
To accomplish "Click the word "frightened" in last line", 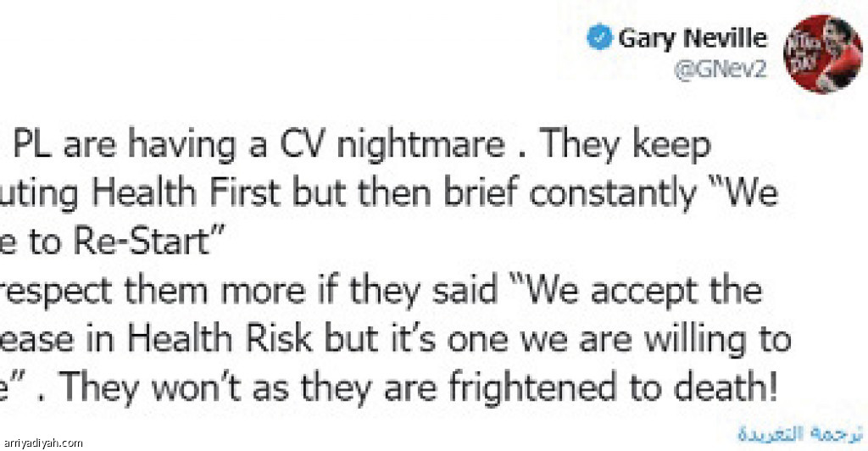I will (x=531, y=388).
